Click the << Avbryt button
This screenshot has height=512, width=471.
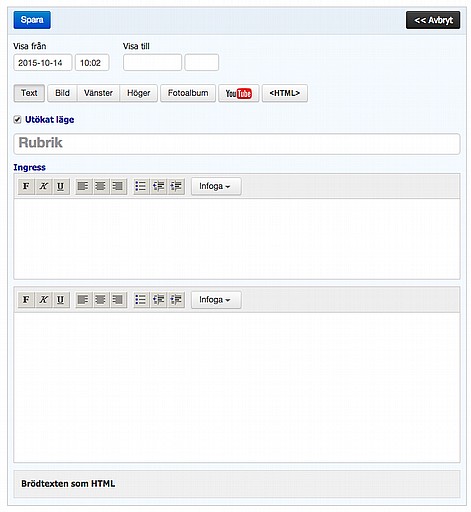[x=433, y=20]
